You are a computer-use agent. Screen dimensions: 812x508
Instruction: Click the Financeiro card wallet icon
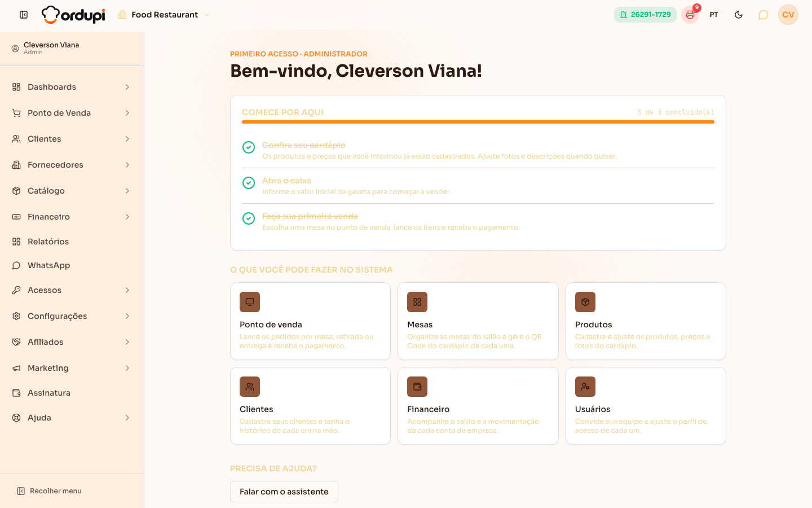coord(417,387)
